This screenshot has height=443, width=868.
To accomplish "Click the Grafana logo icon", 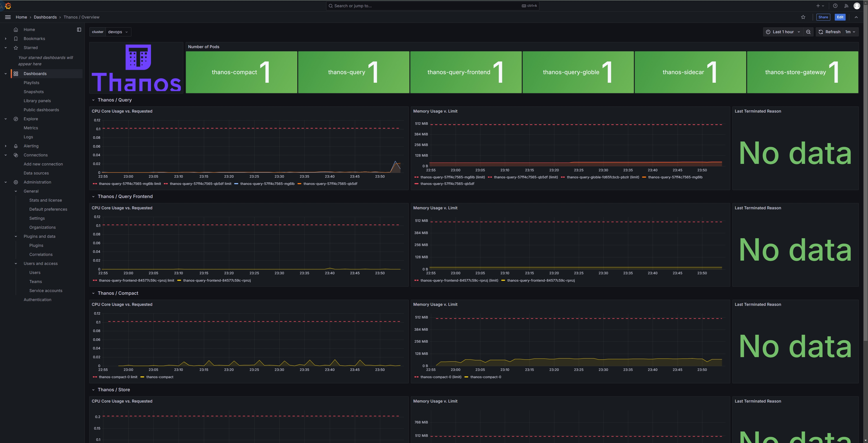I will [x=8, y=6].
